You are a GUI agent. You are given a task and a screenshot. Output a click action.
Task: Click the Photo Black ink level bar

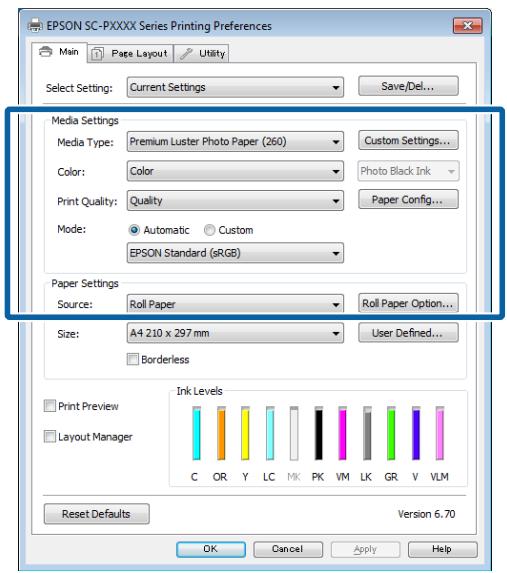pyautogui.click(x=318, y=433)
